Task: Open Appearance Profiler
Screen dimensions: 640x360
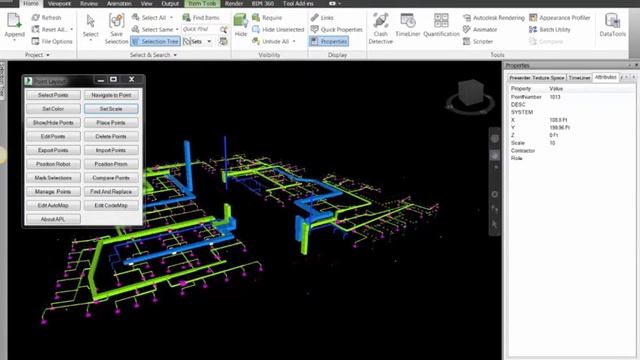Action: [x=560, y=18]
